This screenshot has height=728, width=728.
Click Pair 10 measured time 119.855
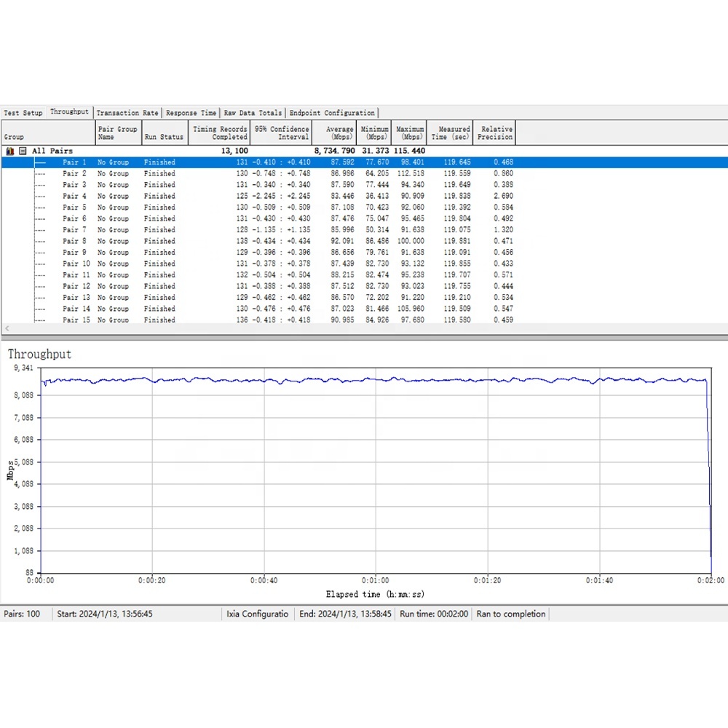[457, 264]
